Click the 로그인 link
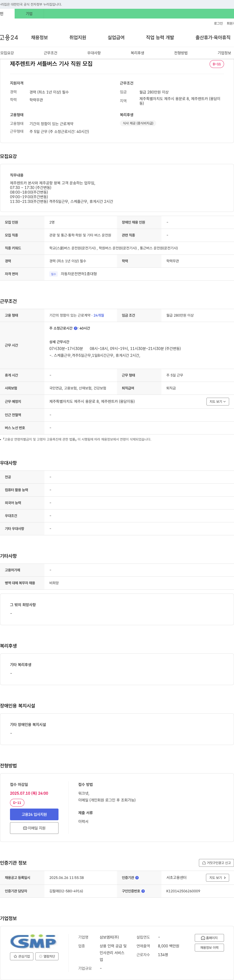This screenshot has width=234, height=980. [218, 24]
